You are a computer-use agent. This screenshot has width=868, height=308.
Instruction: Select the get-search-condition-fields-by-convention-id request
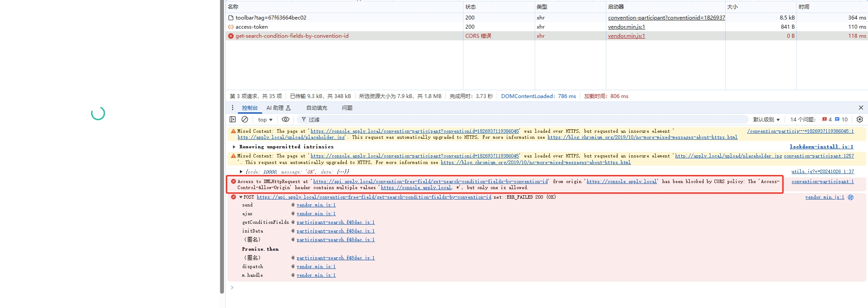(292, 36)
